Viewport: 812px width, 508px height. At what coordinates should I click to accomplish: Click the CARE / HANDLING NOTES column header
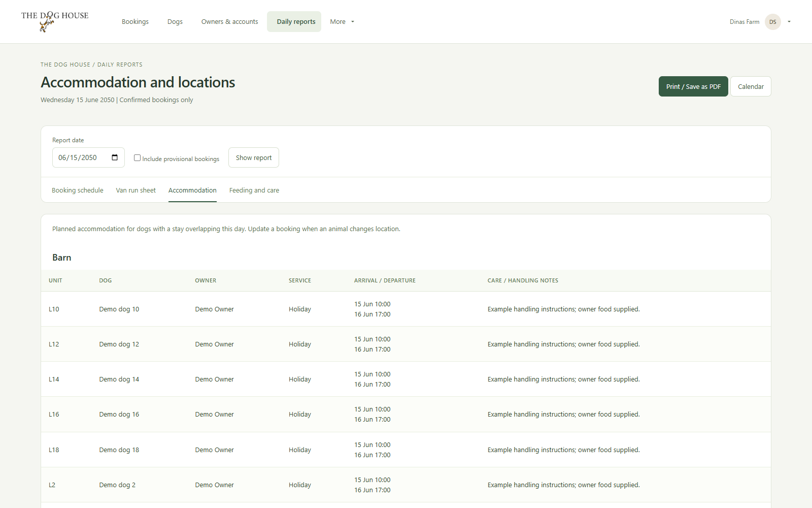coord(523,280)
